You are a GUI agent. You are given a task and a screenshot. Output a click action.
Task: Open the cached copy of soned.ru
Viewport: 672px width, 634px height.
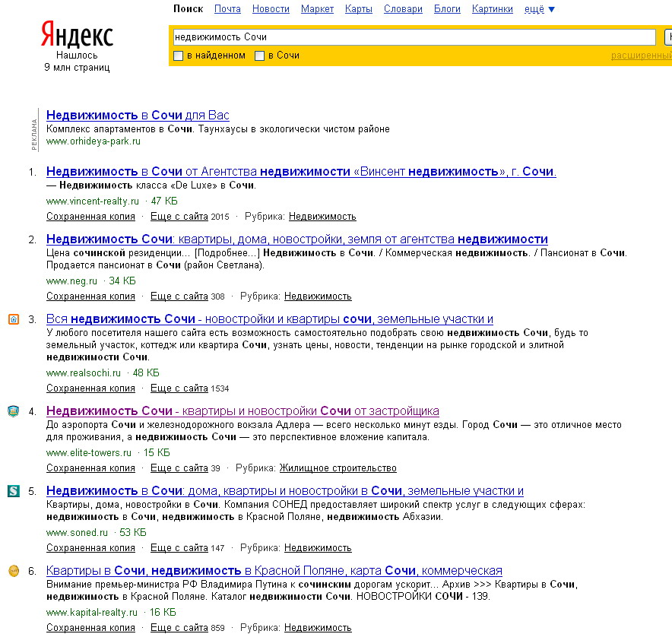click(x=91, y=548)
